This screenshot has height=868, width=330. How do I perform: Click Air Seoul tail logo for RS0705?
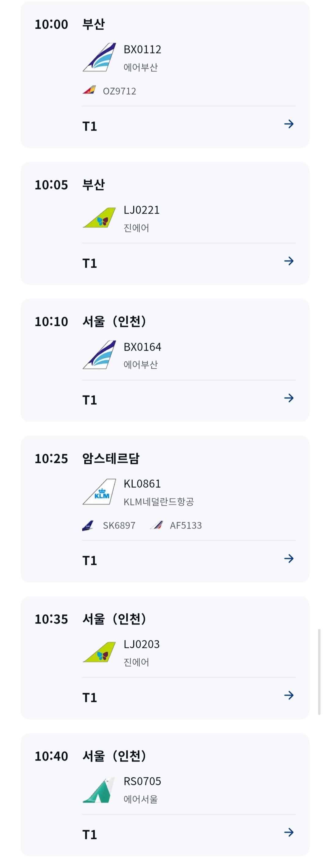(x=99, y=790)
